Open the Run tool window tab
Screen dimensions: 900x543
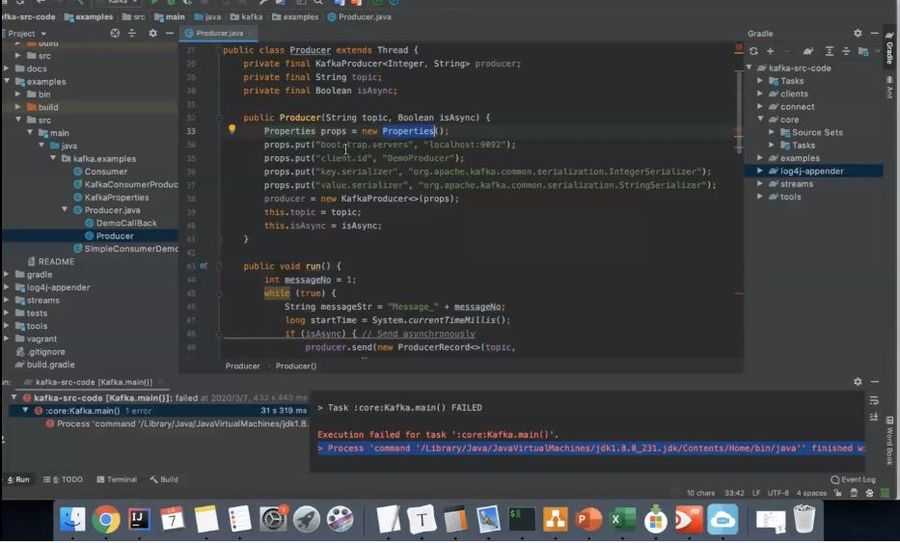coord(18,479)
